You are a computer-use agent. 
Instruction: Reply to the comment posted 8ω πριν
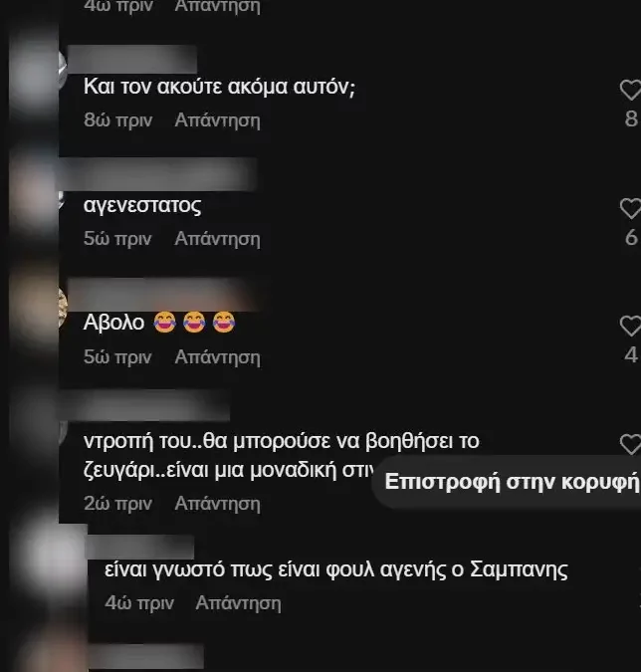pyautogui.click(x=217, y=120)
